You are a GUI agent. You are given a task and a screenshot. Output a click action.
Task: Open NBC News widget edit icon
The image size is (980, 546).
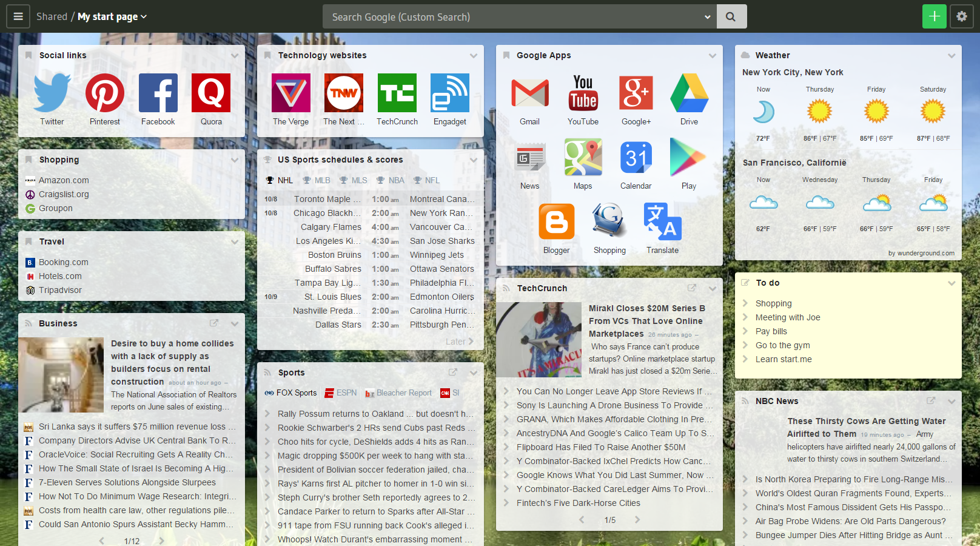[x=931, y=401]
